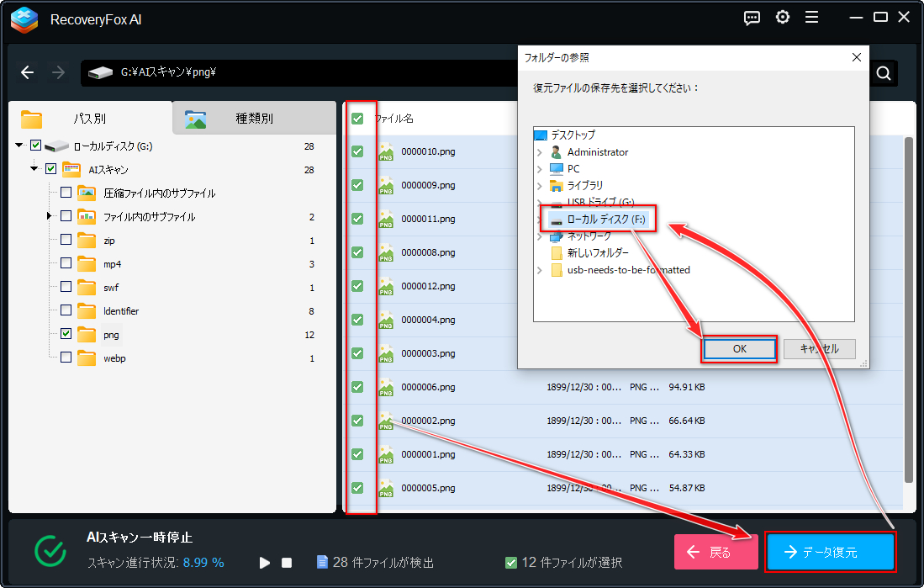Open the settings gear in the title bar

(x=783, y=17)
